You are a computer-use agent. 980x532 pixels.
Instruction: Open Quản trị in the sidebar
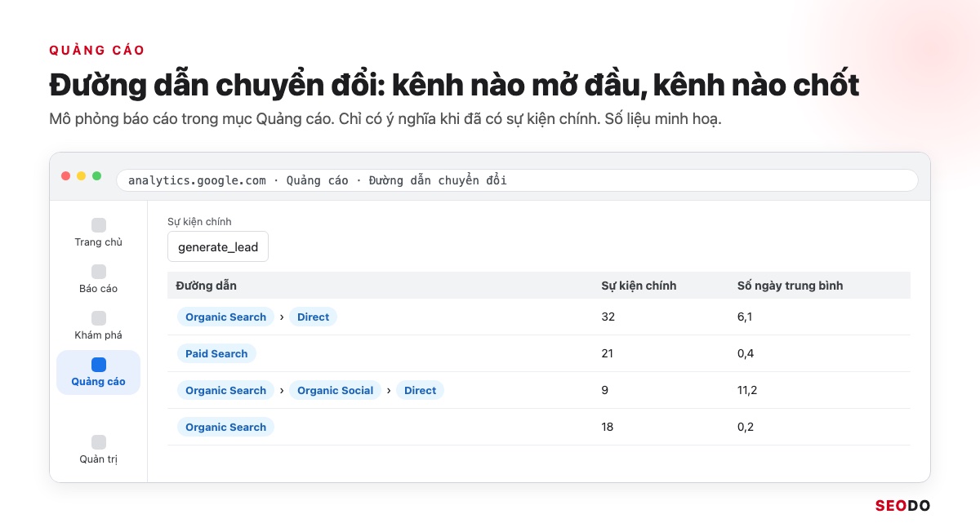(98, 450)
